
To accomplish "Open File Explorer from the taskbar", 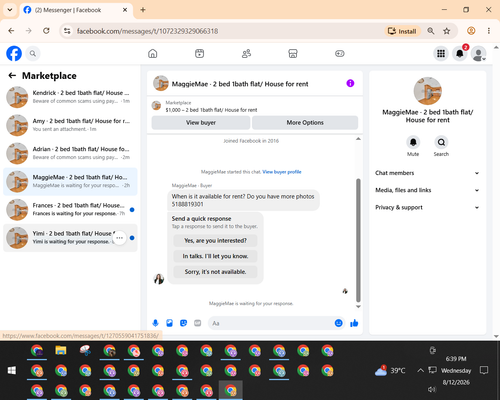I will click(x=61, y=351).
